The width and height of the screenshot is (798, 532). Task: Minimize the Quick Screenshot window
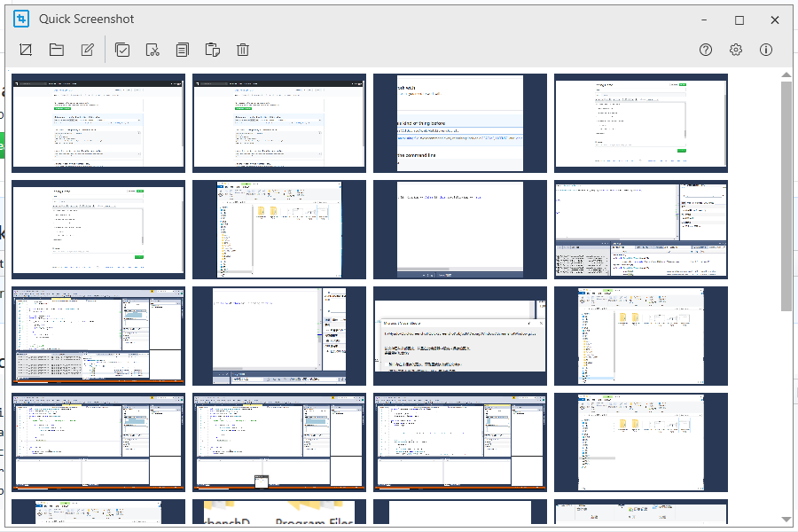(x=704, y=20)
